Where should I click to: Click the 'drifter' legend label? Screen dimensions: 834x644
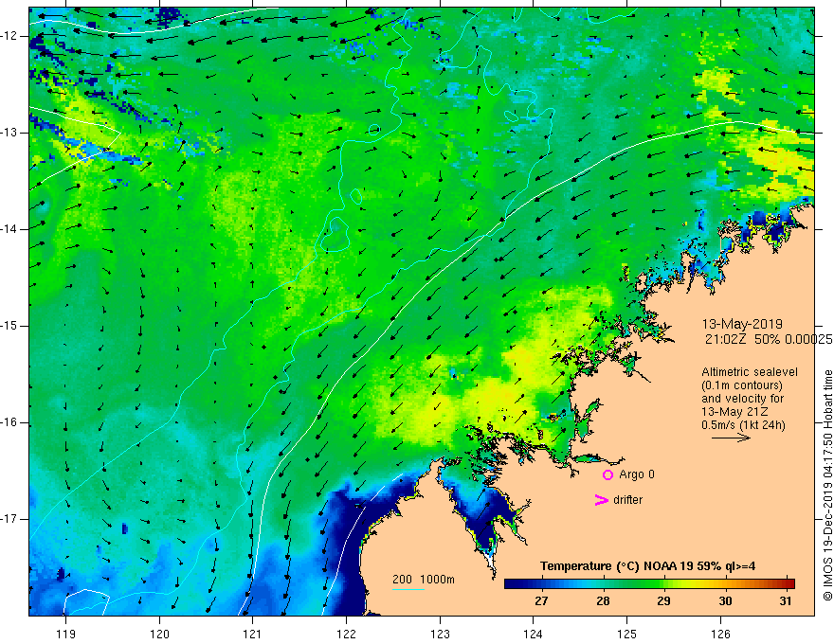click(627, 500)
